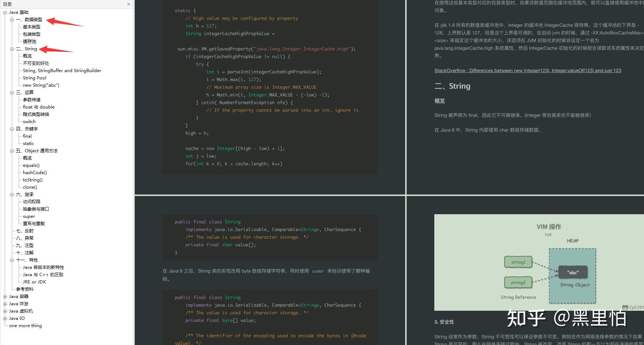Open toString() in the outline

[33, 180]
